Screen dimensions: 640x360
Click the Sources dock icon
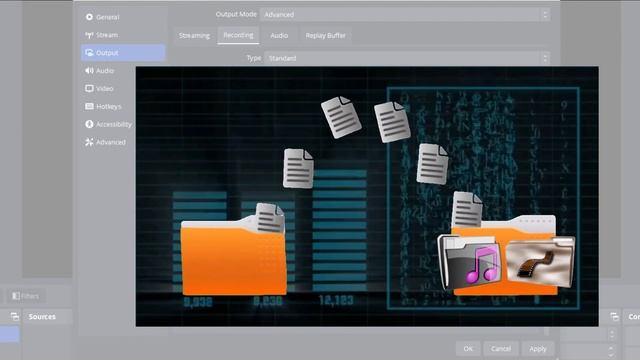tap(15, 316)
